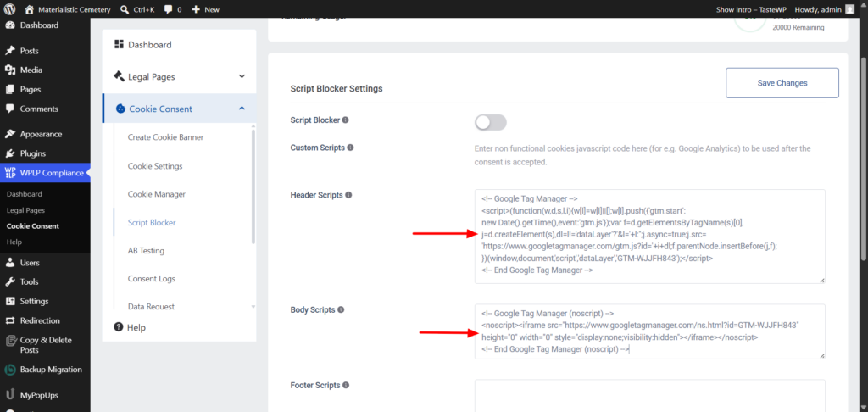
Task: Click the Pages icon in sidebar
Action: [x=9, y=89]
